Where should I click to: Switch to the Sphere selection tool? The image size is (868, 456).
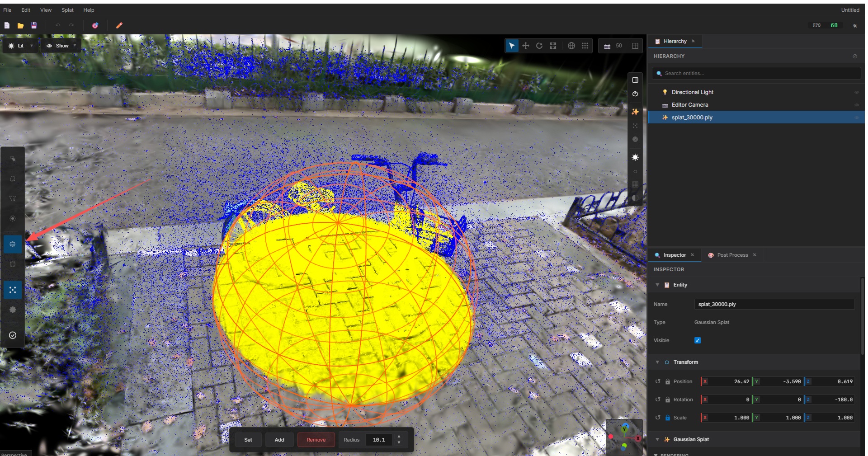[13, 244]
